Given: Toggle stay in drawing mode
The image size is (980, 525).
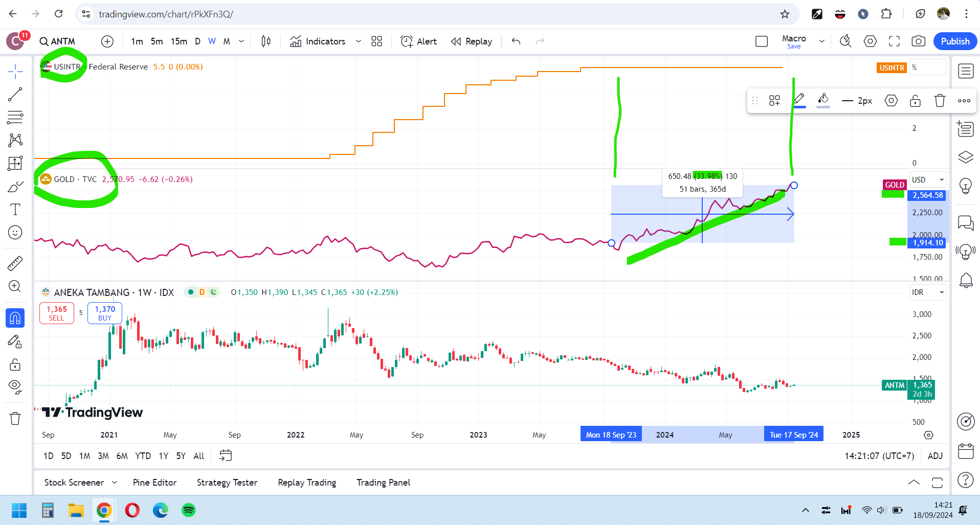Looking at the screenshot, I should 15,341.
